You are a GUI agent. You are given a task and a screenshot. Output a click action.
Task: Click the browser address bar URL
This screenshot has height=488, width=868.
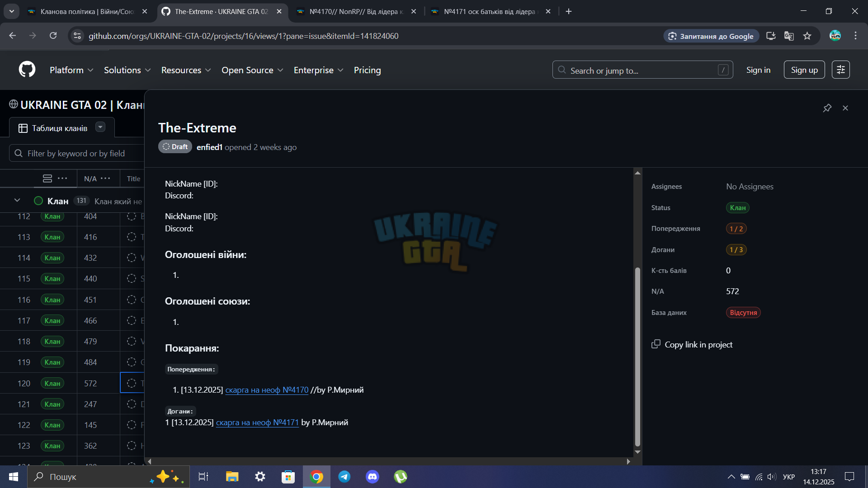[243, 36]
